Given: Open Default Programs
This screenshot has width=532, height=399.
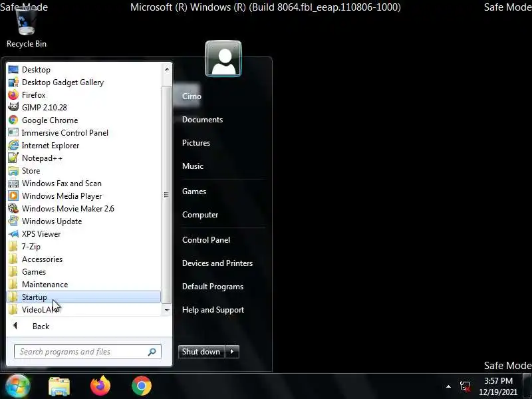Looking at the screenshot, I should pos(213,287).
